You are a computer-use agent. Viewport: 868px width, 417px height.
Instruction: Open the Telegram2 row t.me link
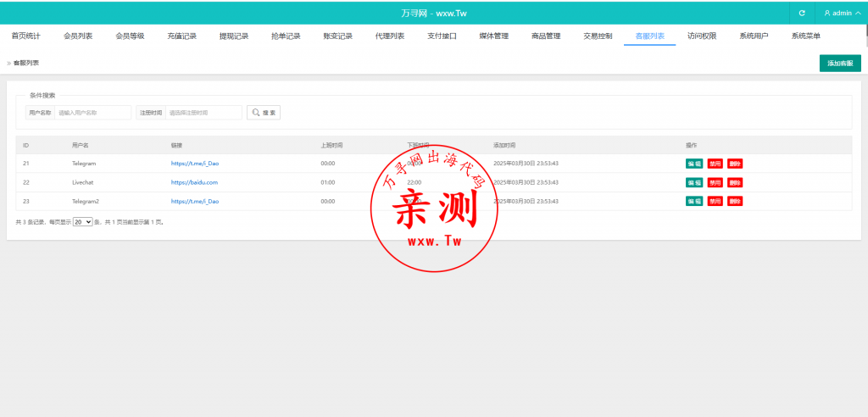[195, 201]
